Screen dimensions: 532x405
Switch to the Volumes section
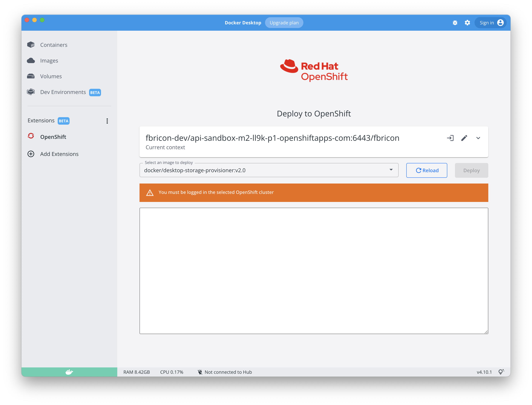[51, 76]
